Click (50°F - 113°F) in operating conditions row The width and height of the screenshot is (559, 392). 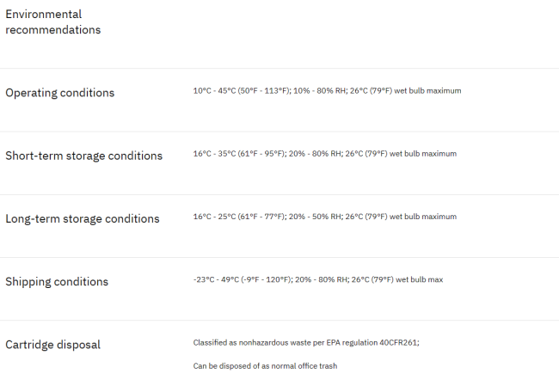pos(263,91)
